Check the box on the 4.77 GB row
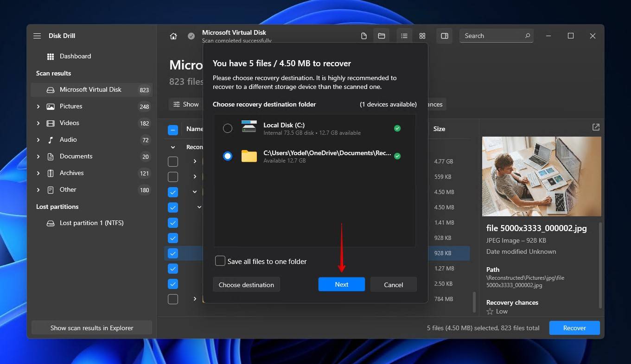The height and width of the screenshot is (364, 631). coord(173,162)
